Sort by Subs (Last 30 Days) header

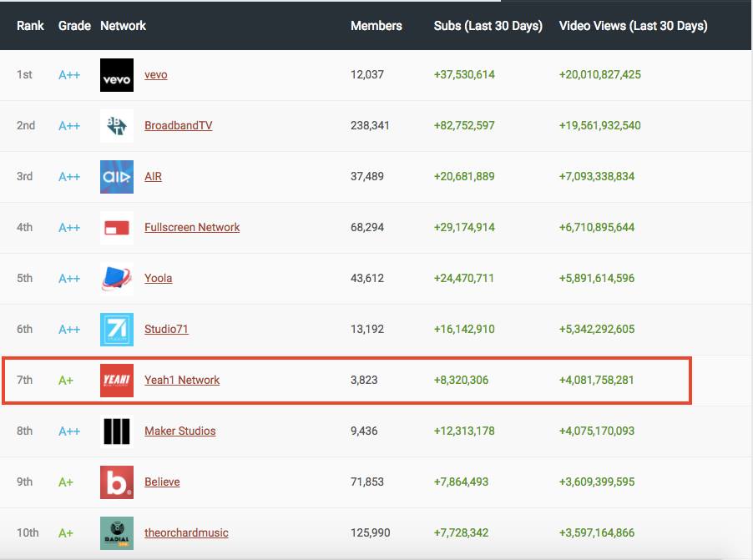(x=488, y=26)
